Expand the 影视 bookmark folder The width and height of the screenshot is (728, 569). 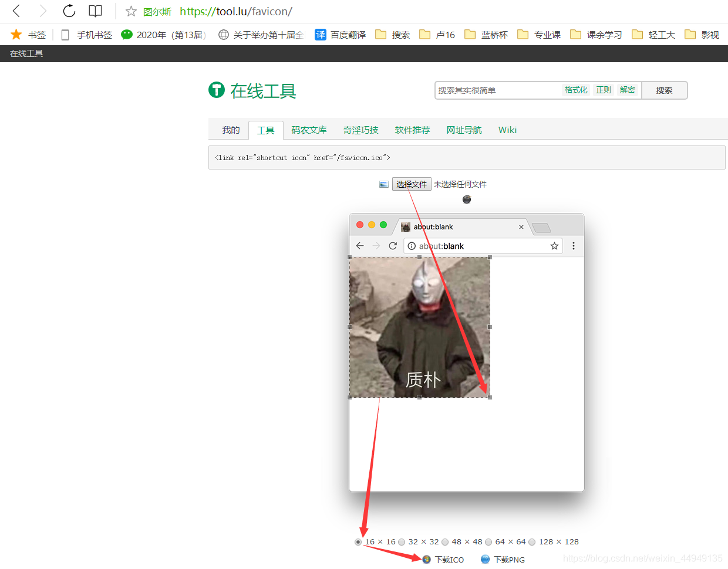point(702,35)
